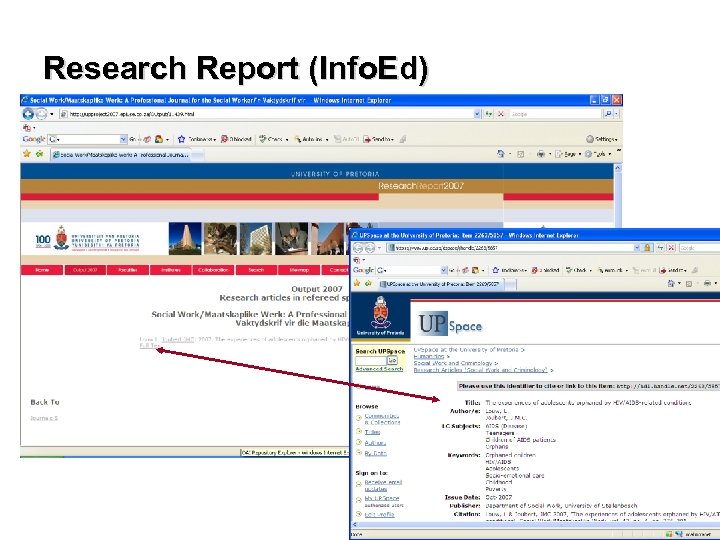Click Google Bookmarks star in Social Work window
The image size is (720, 540).
point(181,139)
